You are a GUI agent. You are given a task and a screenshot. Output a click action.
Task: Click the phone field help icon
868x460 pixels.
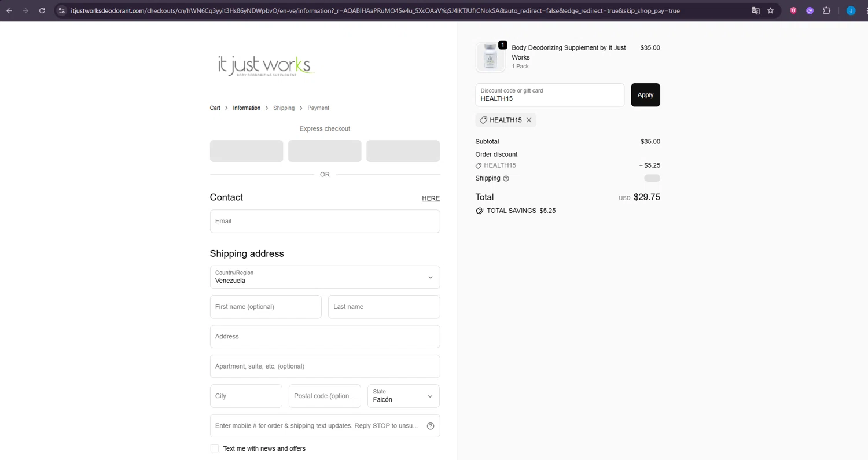click(x=431, y=426)
